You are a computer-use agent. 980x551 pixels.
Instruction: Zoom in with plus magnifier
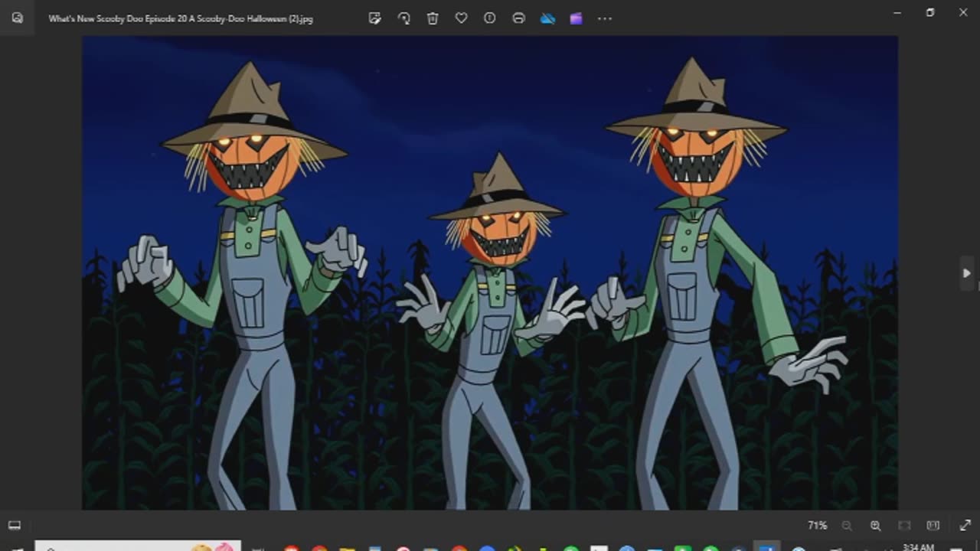tap(875, 526)
